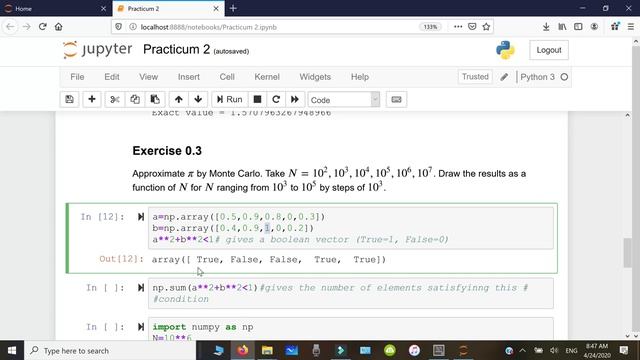Click the pencil edit mode icon
This screenshot has width=640, height=360.
click(504, 77)
